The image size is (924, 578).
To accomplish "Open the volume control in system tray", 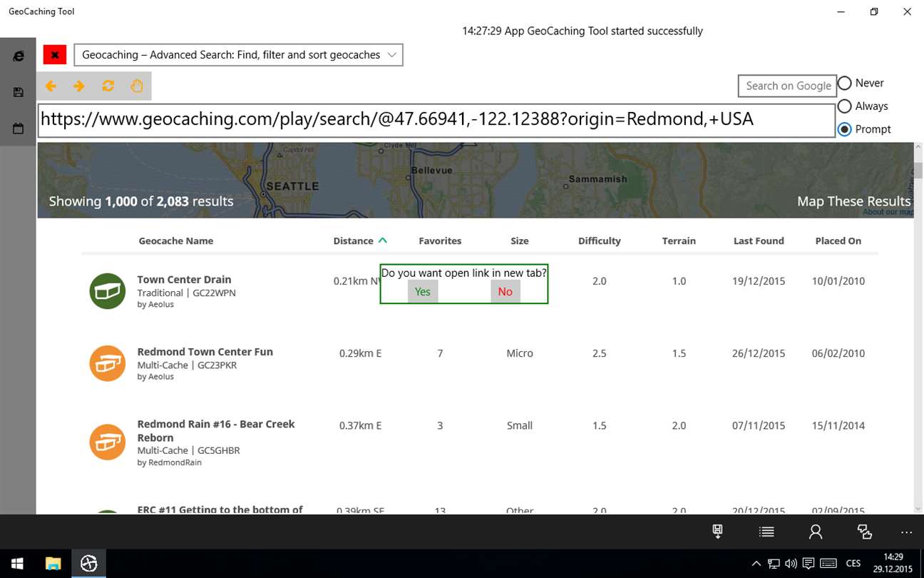I will click(791, 564).
